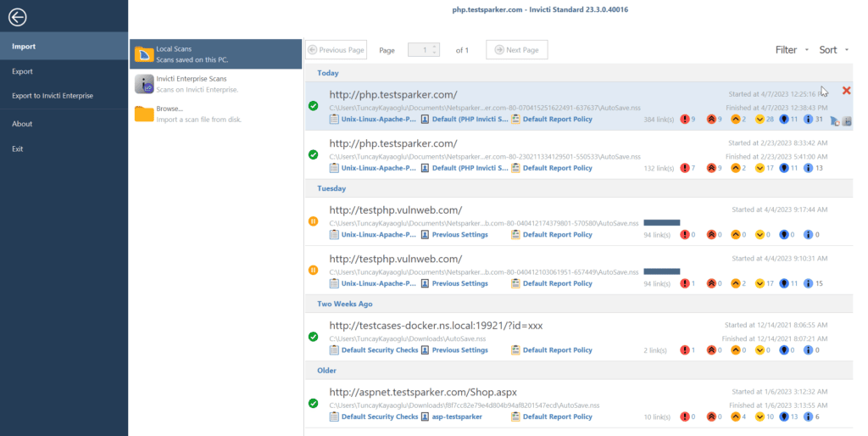Viewport: 868px width, 436px height.
Task: Click information severity icon of 2/23/2023 scan
Action: [x=808, y=168]
